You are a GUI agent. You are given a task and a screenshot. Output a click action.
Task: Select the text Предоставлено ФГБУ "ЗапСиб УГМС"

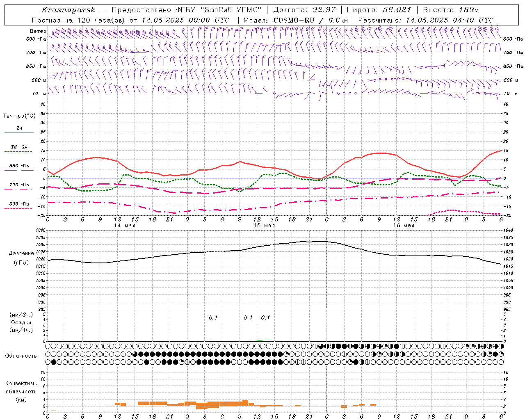pos(187,10)
